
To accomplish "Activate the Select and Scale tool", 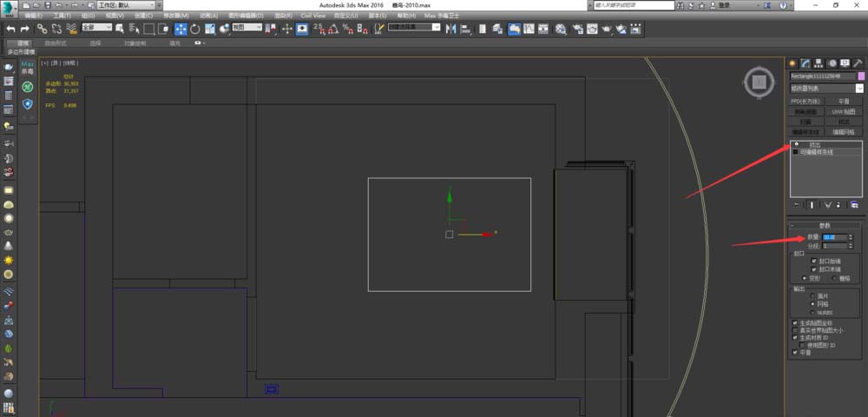I will coord(210,29).
